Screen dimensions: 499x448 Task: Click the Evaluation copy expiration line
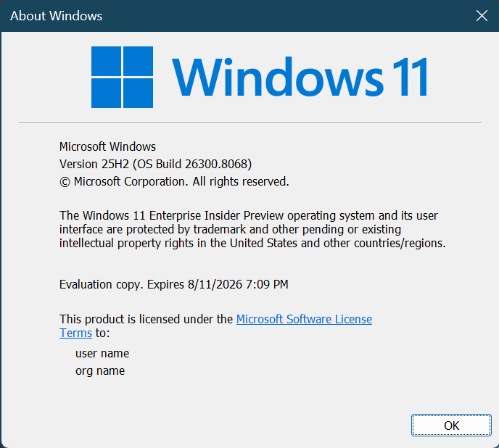pos(174,284)
